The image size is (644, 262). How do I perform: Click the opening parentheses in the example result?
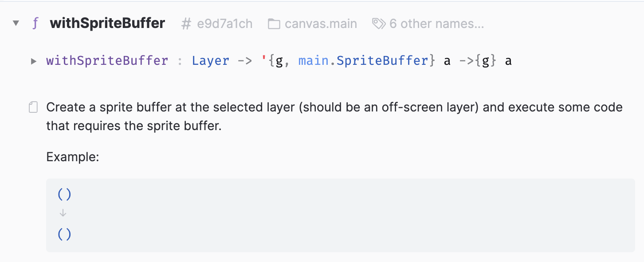click(64, 234)
